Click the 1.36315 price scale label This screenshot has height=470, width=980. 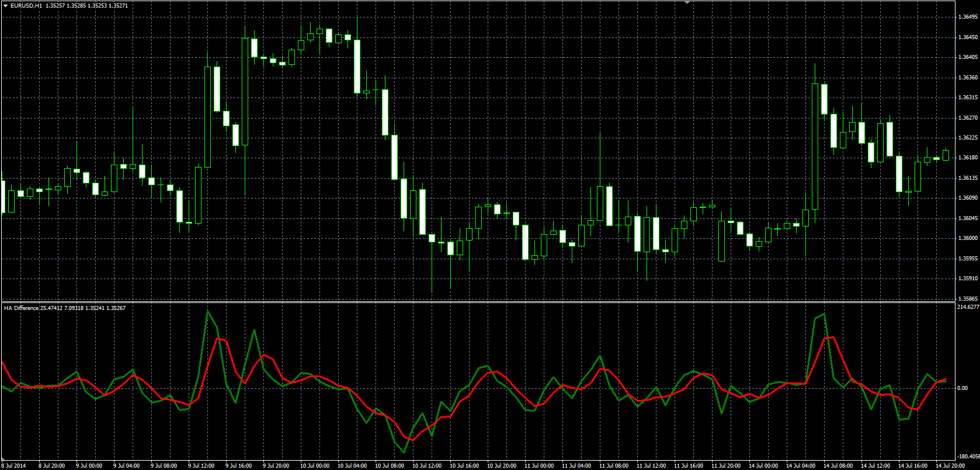click(968, 98)
